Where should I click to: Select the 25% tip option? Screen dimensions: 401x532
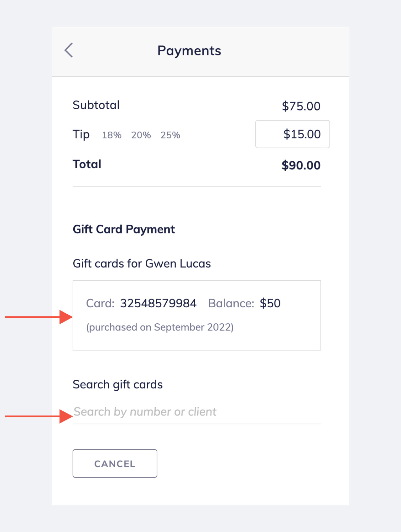click(170, 135)
